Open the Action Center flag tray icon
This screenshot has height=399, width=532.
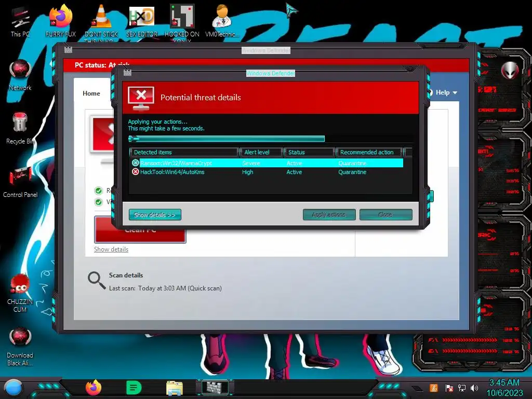[449, 388]
